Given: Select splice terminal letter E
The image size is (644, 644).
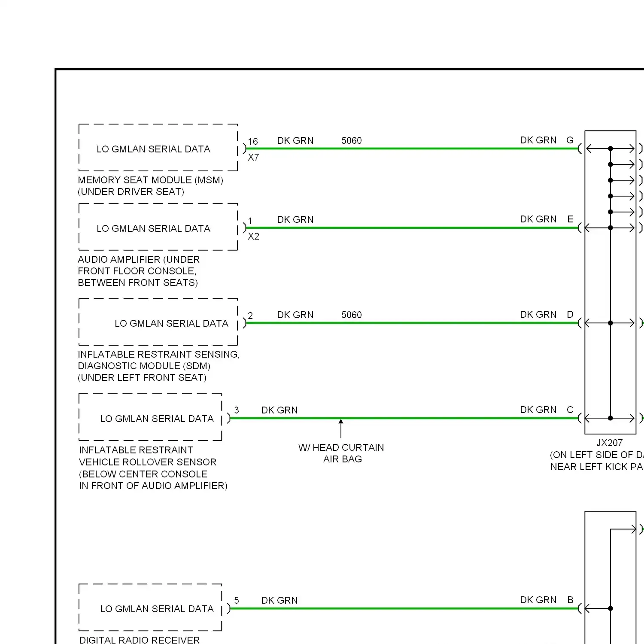Looking at the screenshot, I should [x=570, y=219].
